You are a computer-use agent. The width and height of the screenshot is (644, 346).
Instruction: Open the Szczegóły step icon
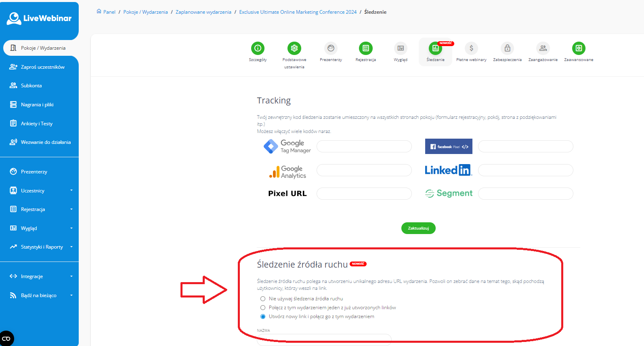point(258,49)
